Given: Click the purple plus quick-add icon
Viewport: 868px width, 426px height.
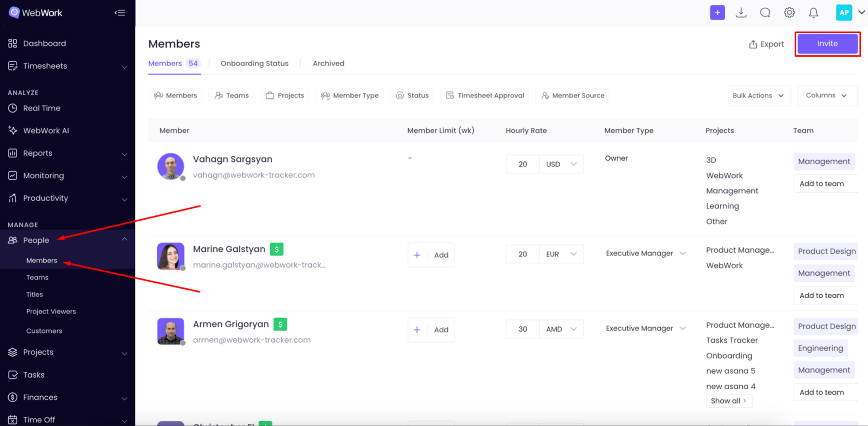Looking at the screenshot, I should coord(717,13).
